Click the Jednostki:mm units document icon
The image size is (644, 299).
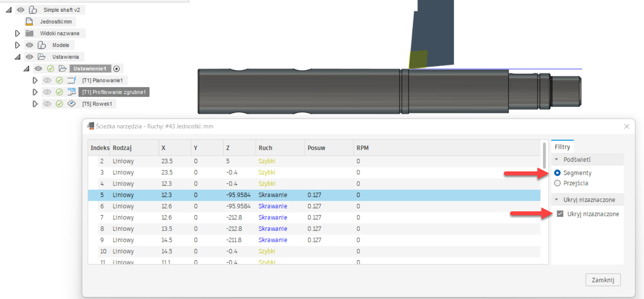(29, 22)
